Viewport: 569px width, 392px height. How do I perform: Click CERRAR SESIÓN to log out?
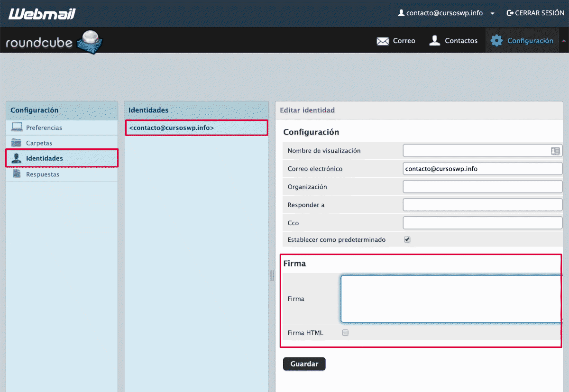535,13
